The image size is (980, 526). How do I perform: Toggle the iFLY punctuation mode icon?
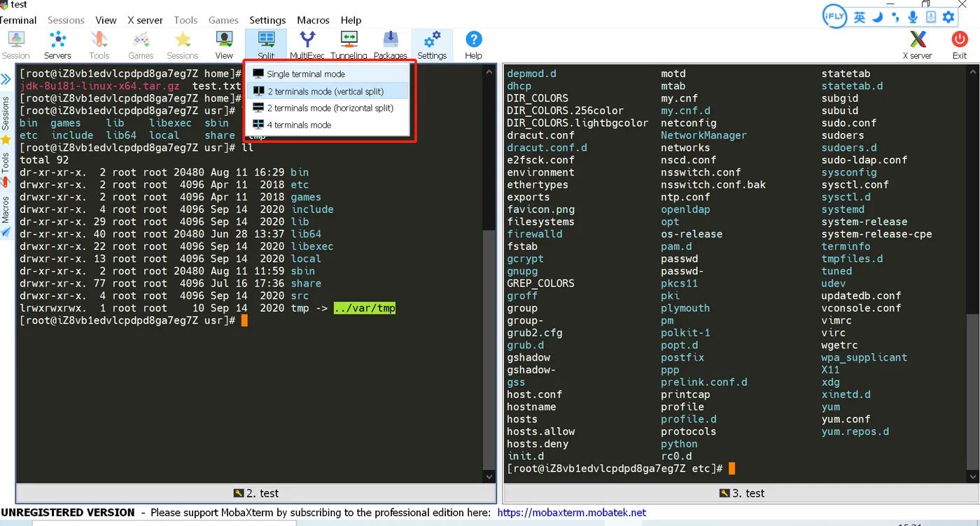(x=895, y=18)
